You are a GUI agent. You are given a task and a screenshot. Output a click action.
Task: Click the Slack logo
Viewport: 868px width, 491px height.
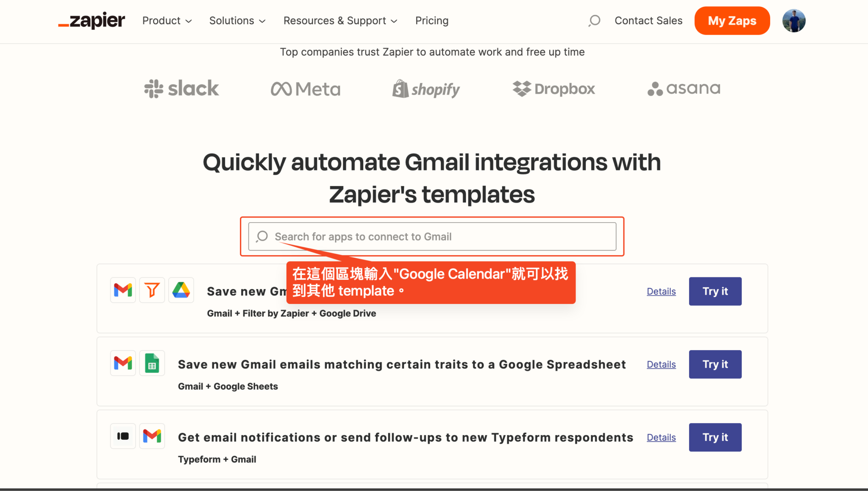point(181,89)
